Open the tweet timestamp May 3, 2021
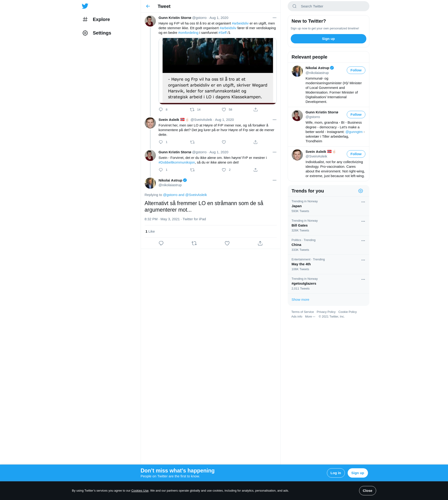448x500 pixels. click(162, 219)
